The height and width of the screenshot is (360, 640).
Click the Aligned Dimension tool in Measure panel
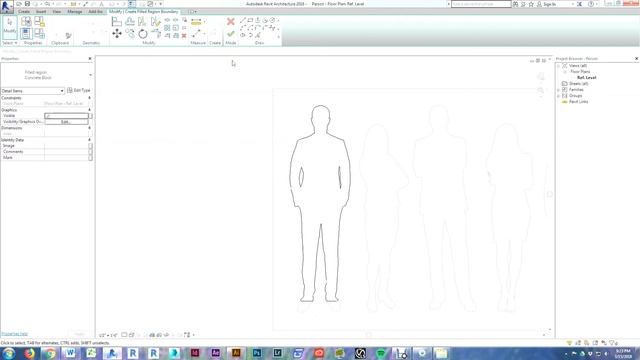pyautogui.click(x=196, y=34)
